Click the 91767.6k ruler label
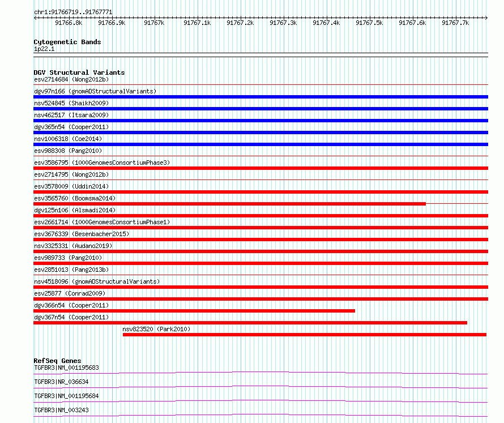This screenshot has height=423, width=504. click(x=412, y=23)
